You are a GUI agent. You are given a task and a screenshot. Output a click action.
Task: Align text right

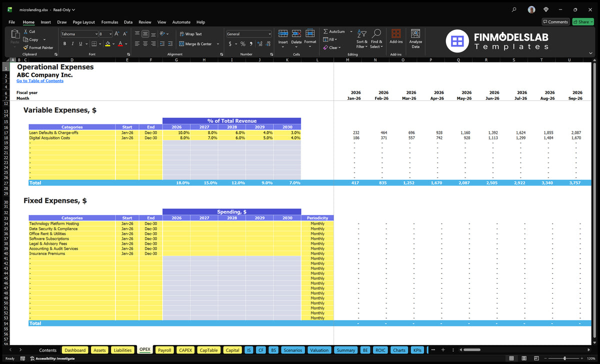(153, 44)
